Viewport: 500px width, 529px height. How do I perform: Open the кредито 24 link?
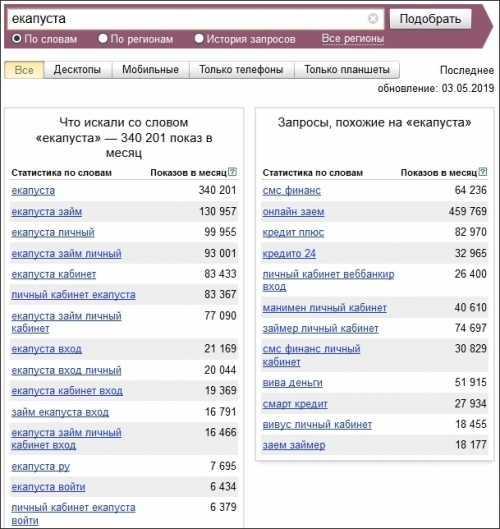289,254
